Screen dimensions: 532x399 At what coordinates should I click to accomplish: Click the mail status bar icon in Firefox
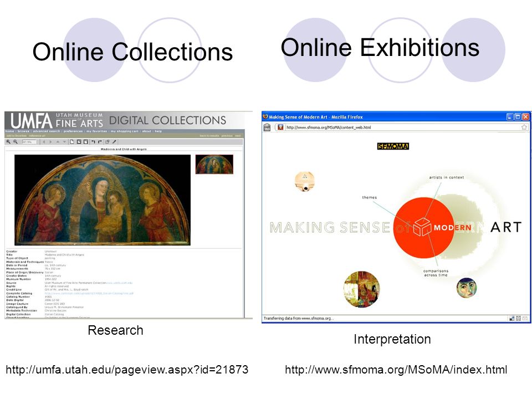pos(525,318)
